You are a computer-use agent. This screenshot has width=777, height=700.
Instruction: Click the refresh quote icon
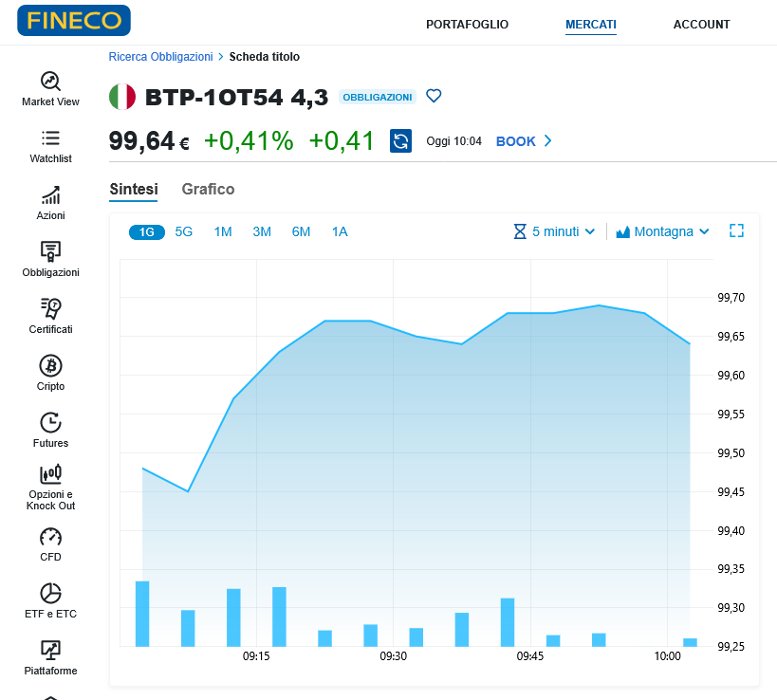[400, 141]
